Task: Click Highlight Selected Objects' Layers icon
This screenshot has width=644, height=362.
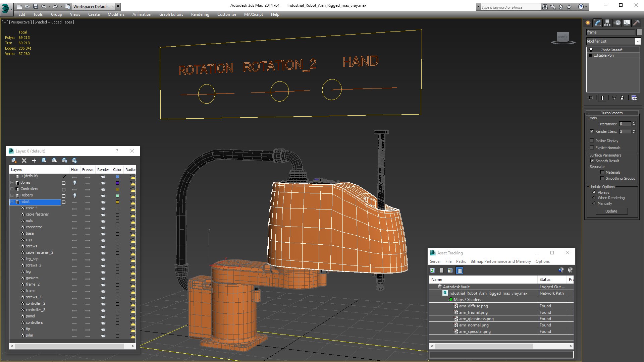Action: [54, 161]
